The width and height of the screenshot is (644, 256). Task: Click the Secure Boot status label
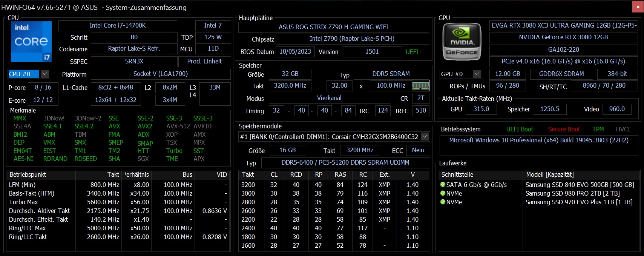tap(564, 130)
